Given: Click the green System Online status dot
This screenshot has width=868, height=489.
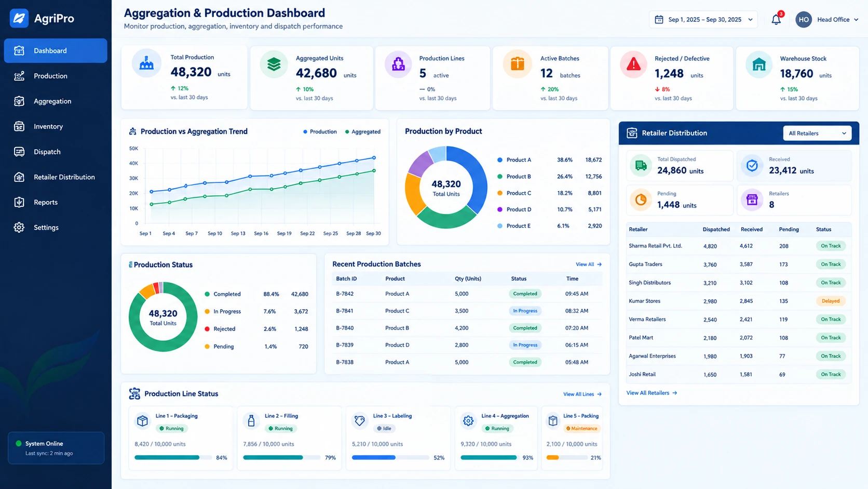Looking at the screenshot, I should pos(19,443).
